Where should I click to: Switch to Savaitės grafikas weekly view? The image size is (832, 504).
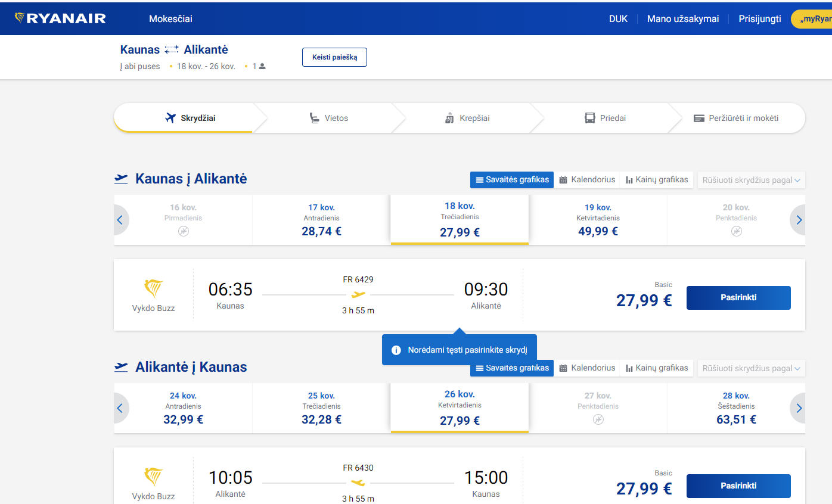pyautogui.click(x=511, y=179)
